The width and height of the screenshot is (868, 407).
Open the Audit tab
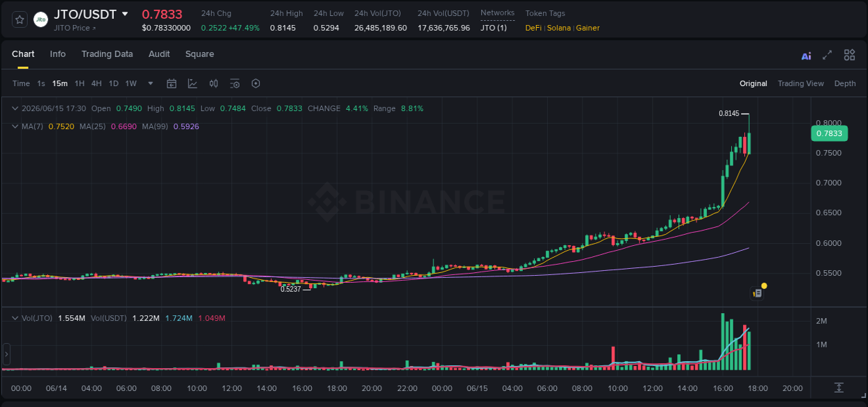159,54
